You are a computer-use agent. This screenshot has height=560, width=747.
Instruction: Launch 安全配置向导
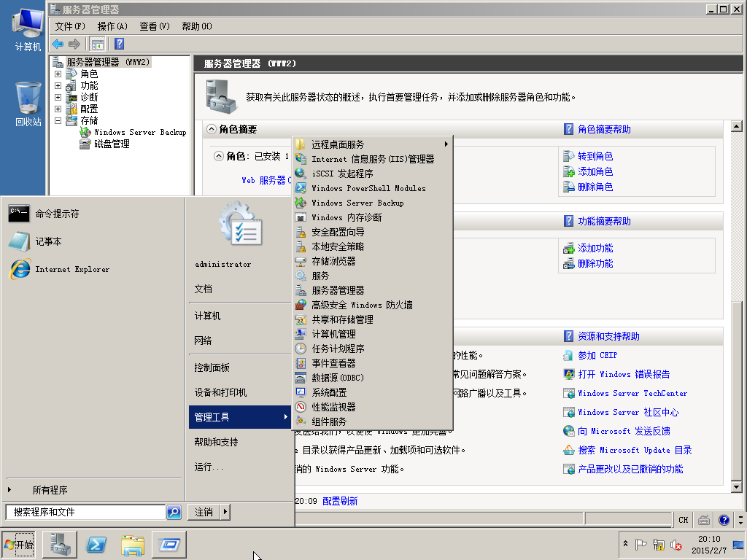372,232
